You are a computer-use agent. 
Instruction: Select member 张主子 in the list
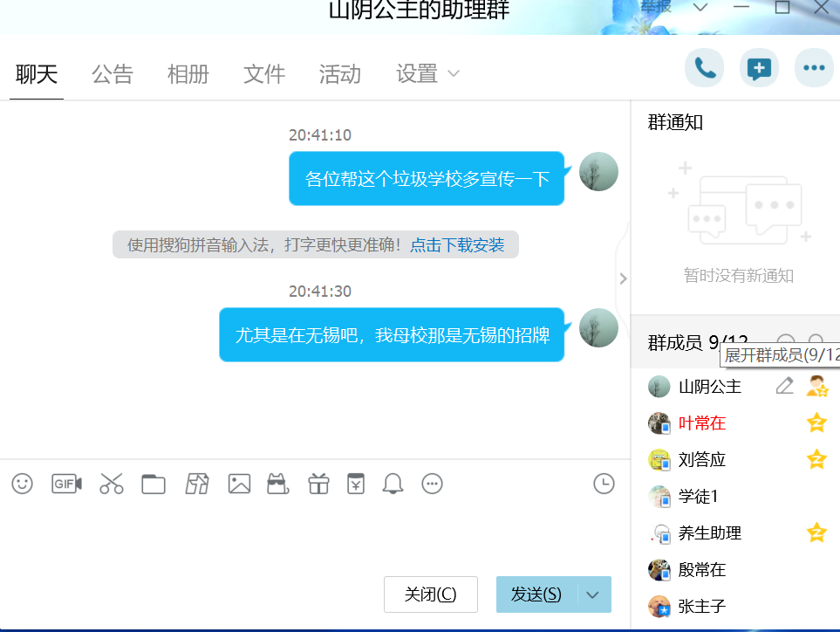(735, 607)
